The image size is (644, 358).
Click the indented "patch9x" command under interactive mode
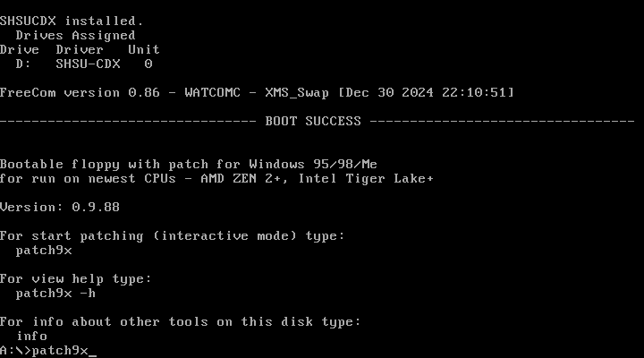[x=44, y=250]
